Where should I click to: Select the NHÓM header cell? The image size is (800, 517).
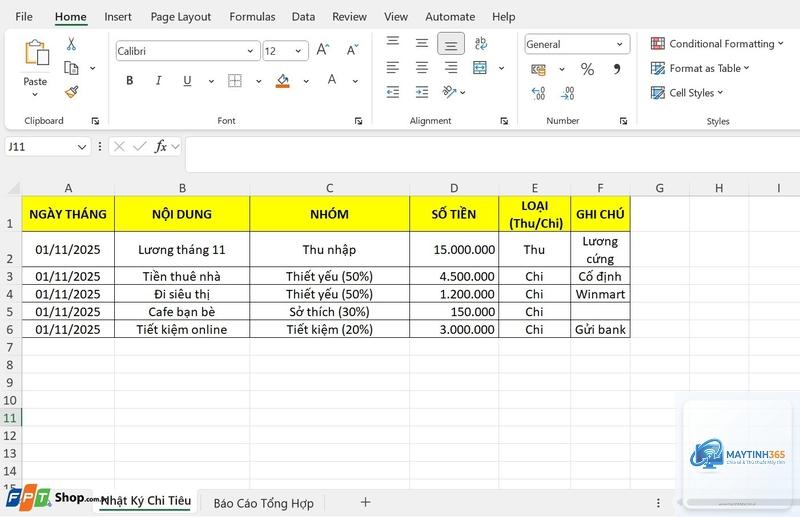click(x=330, y=214)
